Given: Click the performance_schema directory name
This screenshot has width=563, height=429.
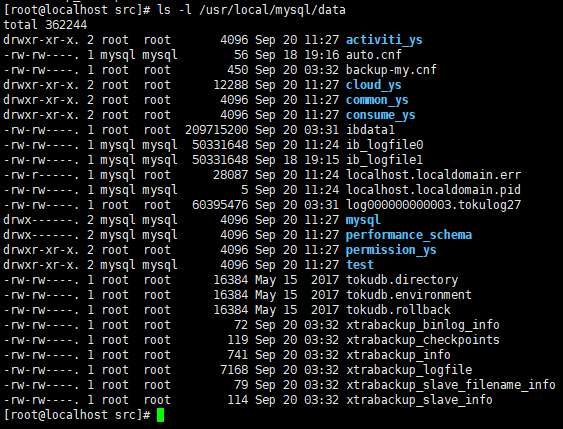Looking at the screenshot, I should point(409,235).
